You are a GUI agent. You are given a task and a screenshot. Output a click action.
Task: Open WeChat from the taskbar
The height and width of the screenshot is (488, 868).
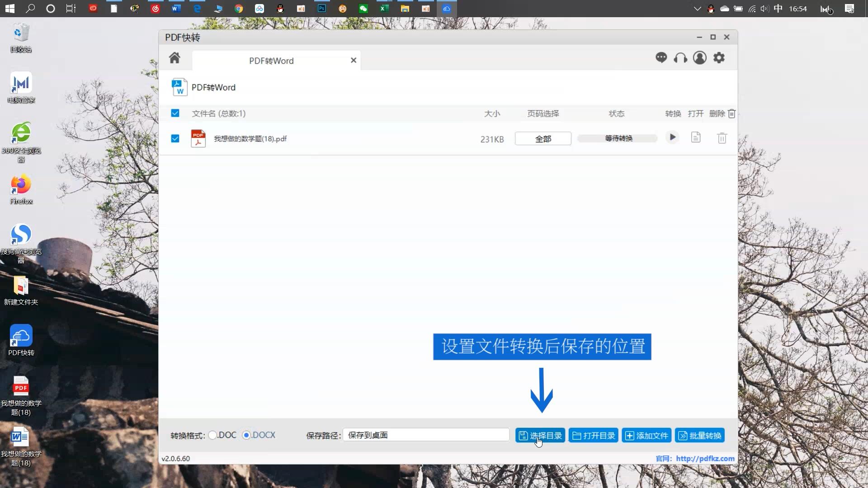point(364,8)
